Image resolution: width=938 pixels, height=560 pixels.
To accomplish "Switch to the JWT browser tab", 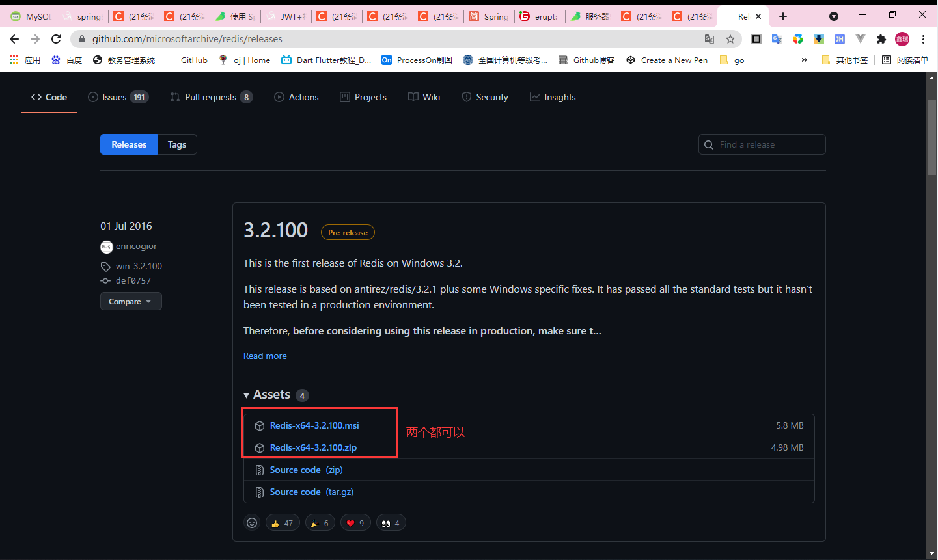I will pyautogui.click(x=286, y=16).
